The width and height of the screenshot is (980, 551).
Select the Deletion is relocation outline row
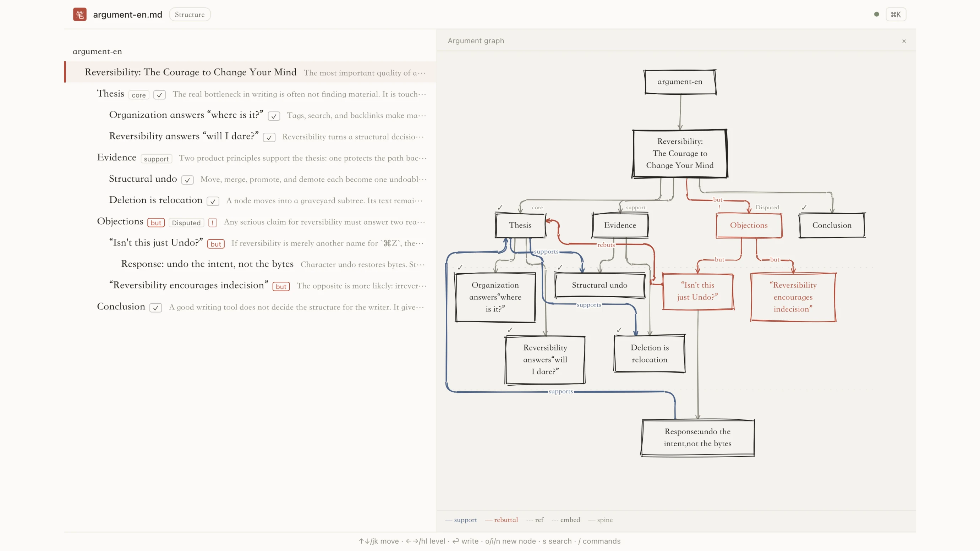click(250, 200)
